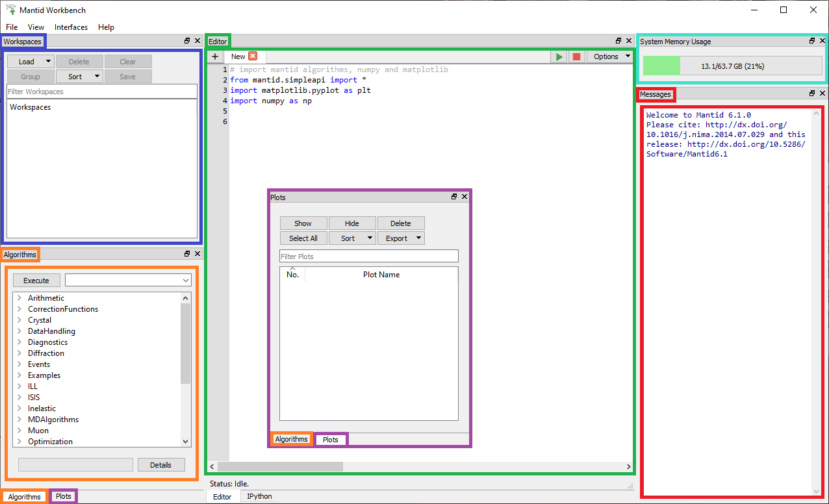Close the floating Plots panel
The width and height of the screenshot is (829, 504).
coord(465,197)
